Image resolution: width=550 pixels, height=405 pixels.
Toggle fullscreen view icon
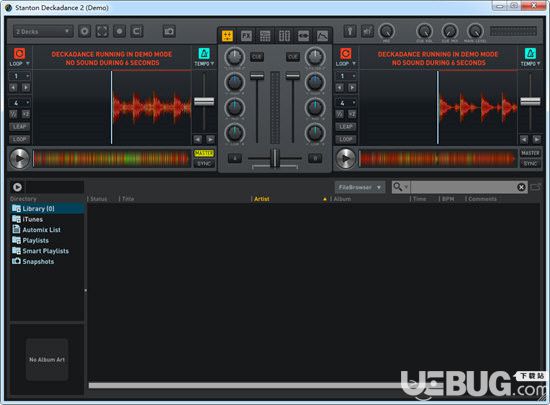click(x=102, y=32)
